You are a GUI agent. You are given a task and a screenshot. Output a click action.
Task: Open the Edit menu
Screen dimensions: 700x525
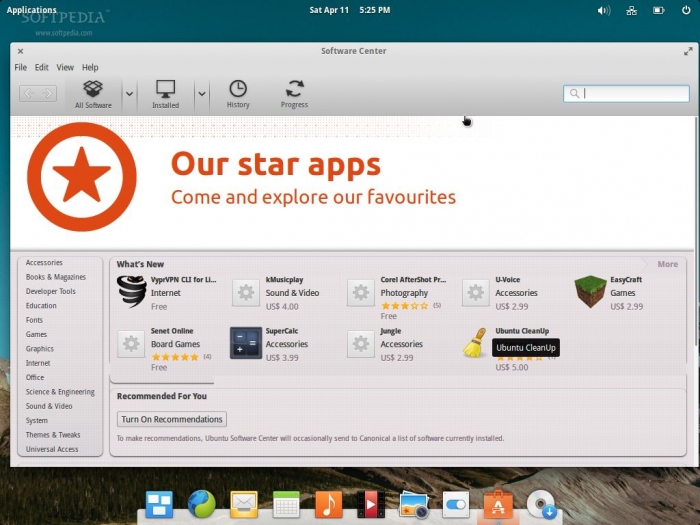[41, 67]
